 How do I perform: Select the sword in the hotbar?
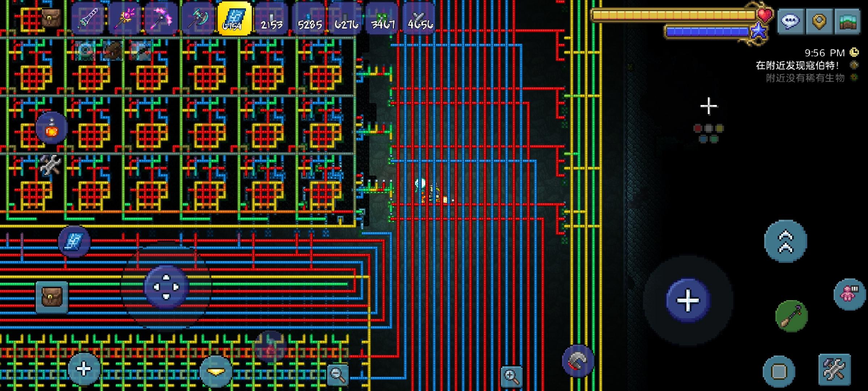(87, 19)
